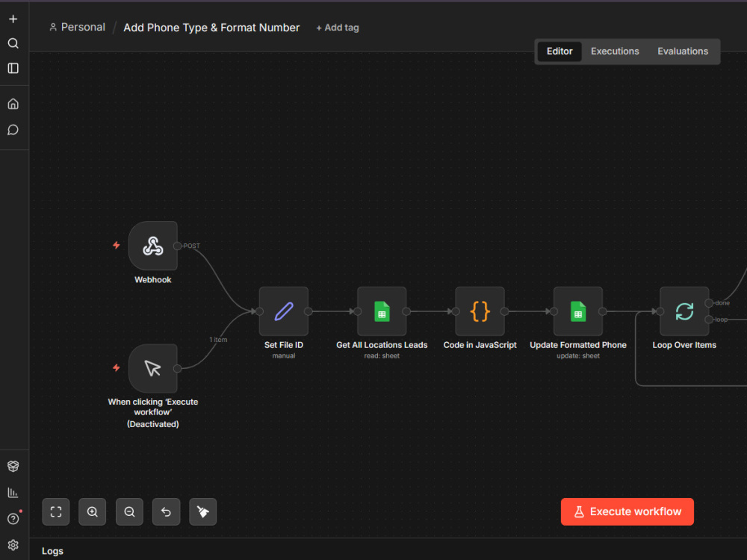Switch to the Editor tab
Image resolution: width=747 pixels, height=560 pixels.
pyautogui.click(x=560, y=52)
